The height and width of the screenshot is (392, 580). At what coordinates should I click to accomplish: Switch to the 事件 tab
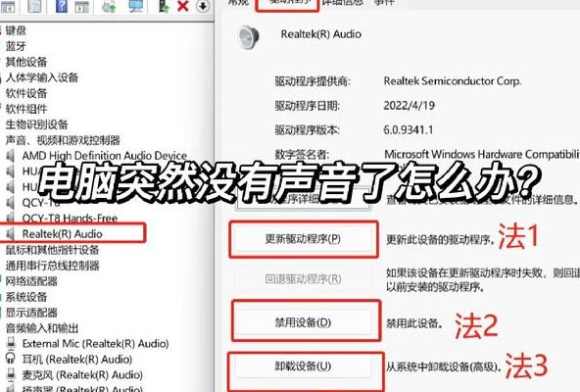point(384,3)
